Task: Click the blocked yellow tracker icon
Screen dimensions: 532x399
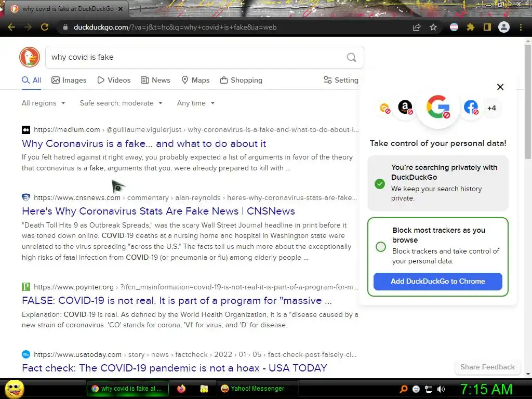Action: point(385,108)
